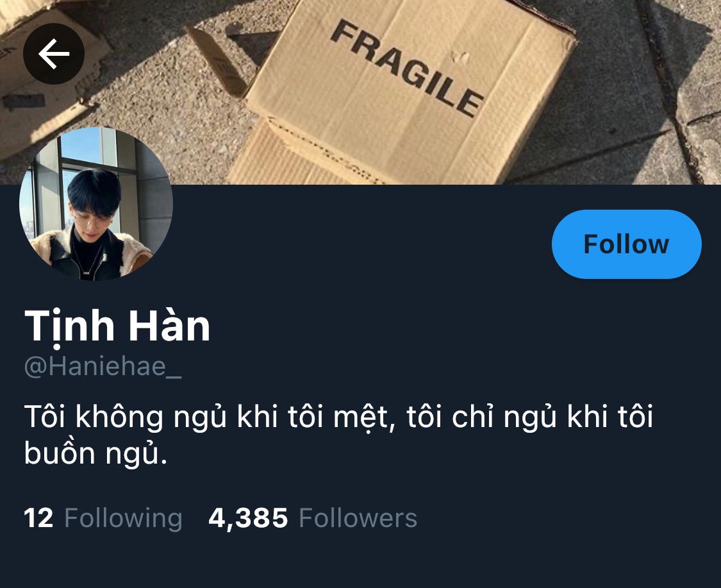
Task: Click the number 12 before Following
Action: [x=38, y=518]
